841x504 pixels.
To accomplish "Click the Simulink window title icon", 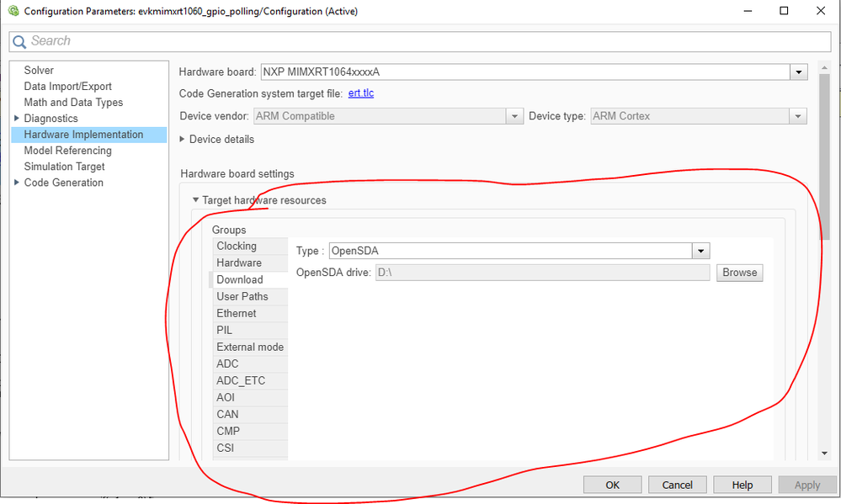I will coord(13,11).
